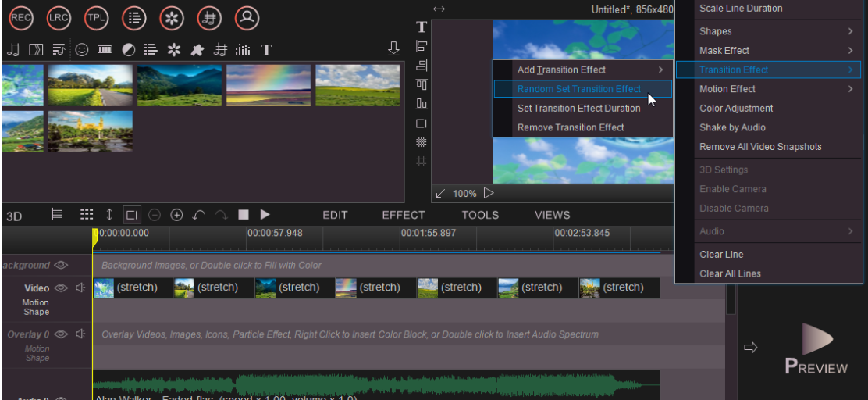Click the preview width double-arrow icon
The width and height of the screenshot is (868, 400).
439,9
